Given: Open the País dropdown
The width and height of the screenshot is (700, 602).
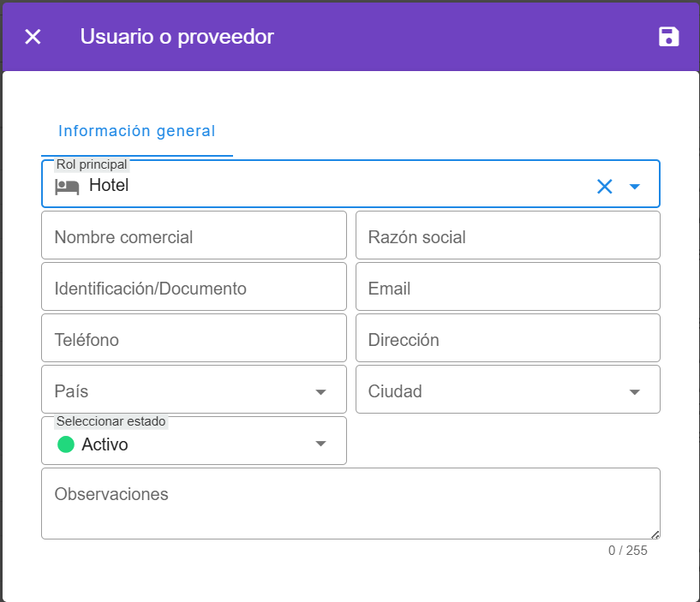Looking at the screenshot, I should point(320,391).
